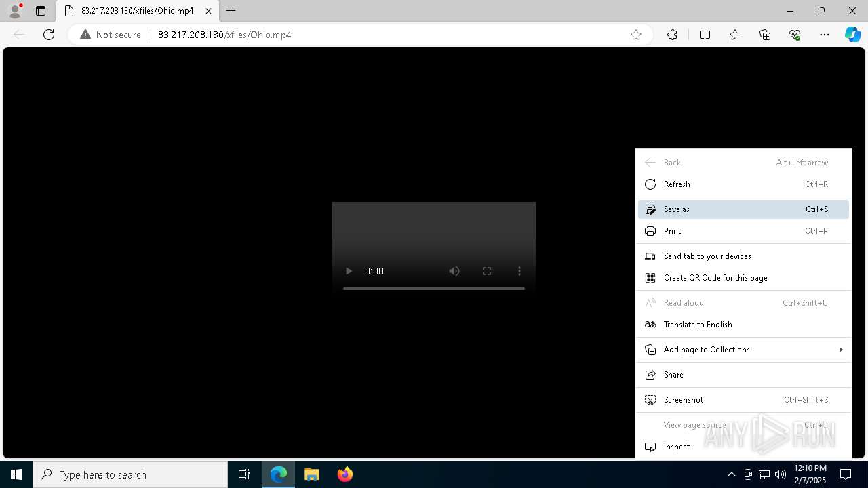Open the Collections toolbar icon
This screenshot has height=488, width=868.
pyautogui.click(x=765, y=35)
